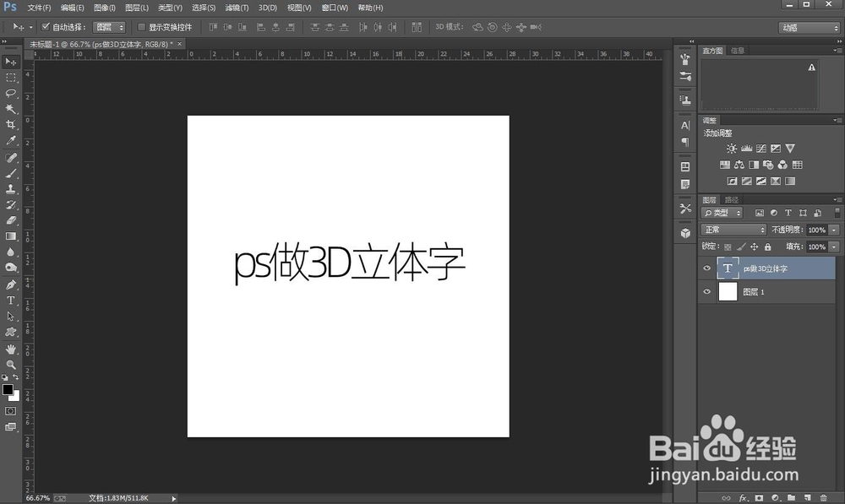Pick the Zoom tool

[x=10, y=363]
